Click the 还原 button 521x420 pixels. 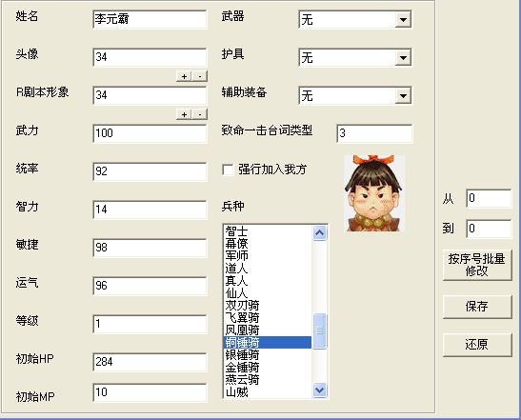[477, 345]
